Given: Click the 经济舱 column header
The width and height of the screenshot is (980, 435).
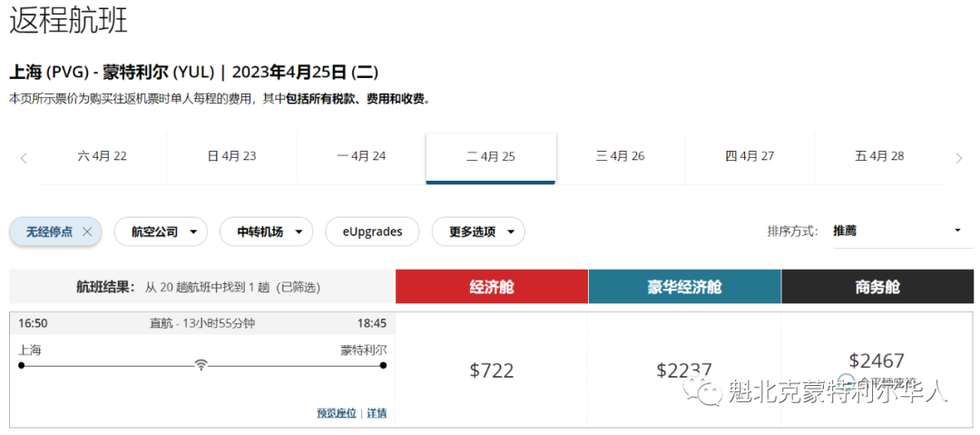Looking at the screenshot, I should click(x=492, y=287).
